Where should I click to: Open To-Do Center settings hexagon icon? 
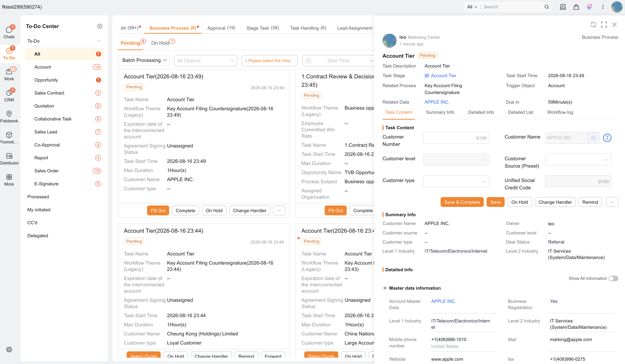99,26
